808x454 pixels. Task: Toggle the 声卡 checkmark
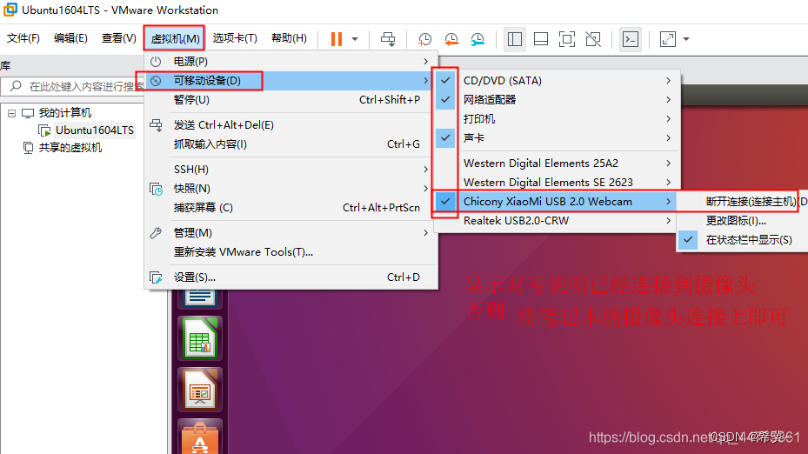click(445, 138)
